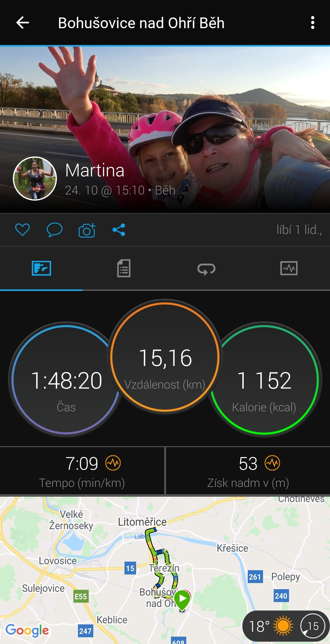Open Martina's profile picture
Image resolution: width=330 pixels, height=644 pixels.
coord(35,179)
